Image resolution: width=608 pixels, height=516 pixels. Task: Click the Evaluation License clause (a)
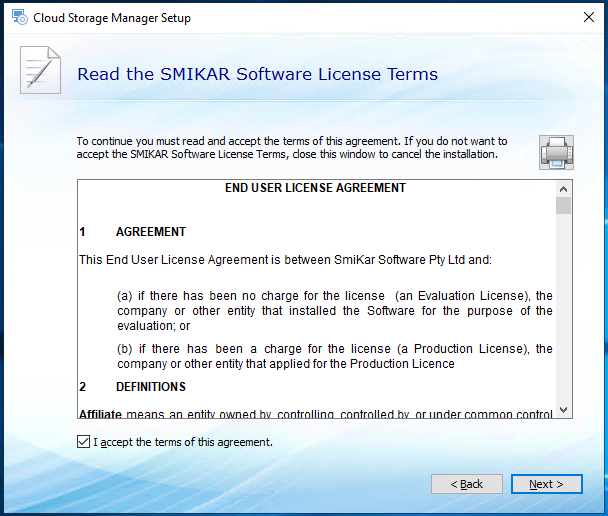pos(335,311)
